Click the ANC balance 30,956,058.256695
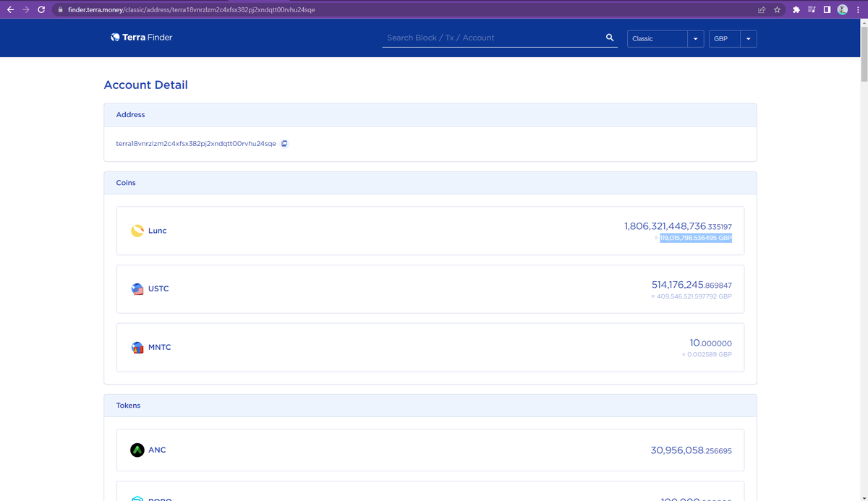 click(692, 450)
